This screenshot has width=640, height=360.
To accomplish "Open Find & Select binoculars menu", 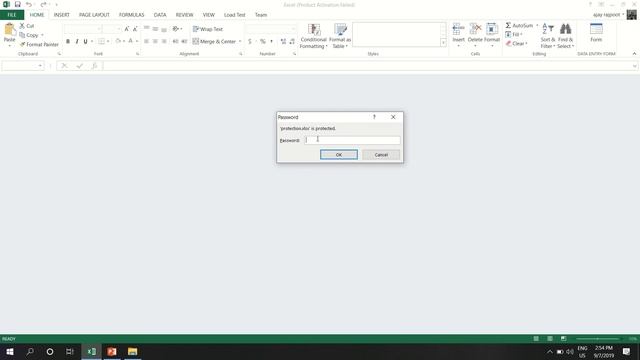I will (x=565, y=36).
